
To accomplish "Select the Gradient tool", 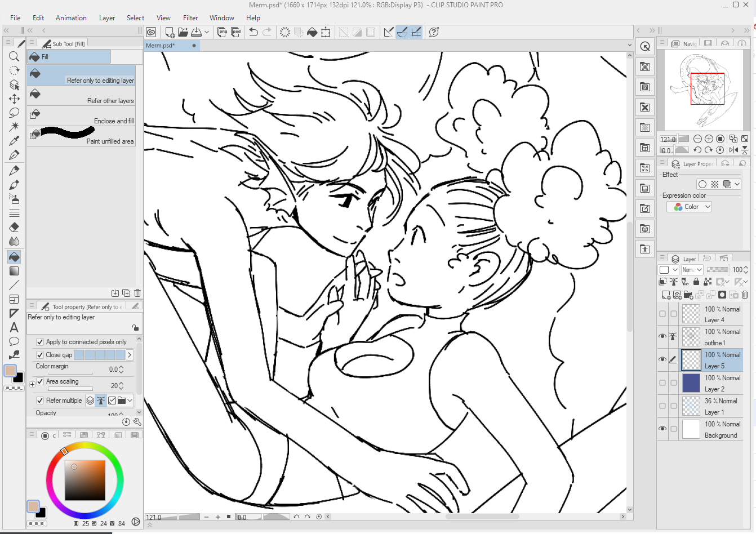I will point(14,271).
